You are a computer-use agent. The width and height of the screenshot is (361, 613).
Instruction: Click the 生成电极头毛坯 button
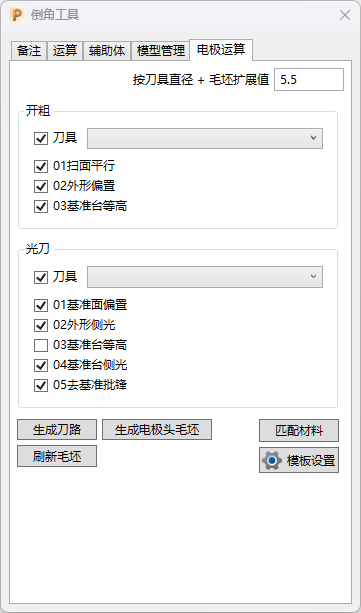tap(157, 430)
